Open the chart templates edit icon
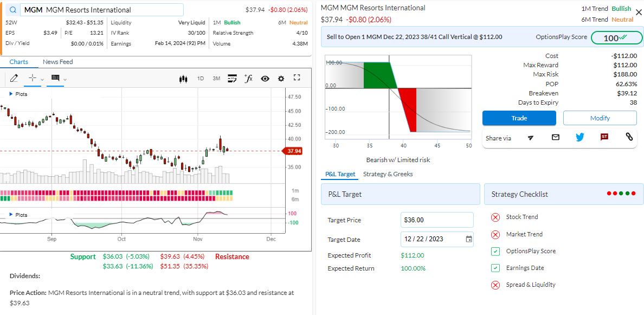Screen dimensions: 644x315 232,79
